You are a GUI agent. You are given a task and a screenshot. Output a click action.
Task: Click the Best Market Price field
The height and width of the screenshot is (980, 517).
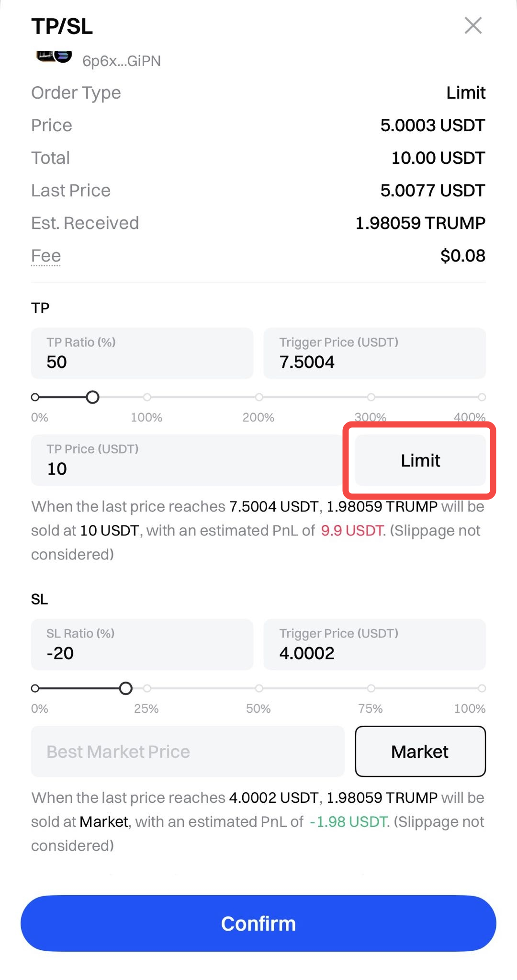point(187,752)
